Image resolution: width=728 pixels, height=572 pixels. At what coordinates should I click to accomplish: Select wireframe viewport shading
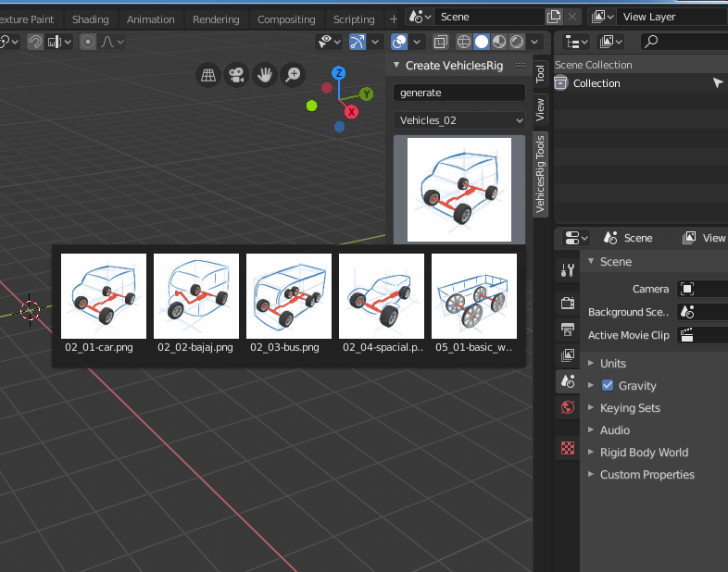(x=463, y=42)
